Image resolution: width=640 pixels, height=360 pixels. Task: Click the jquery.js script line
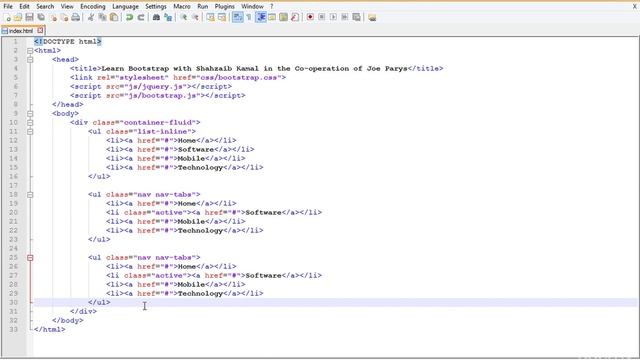[x=151, y=87]
